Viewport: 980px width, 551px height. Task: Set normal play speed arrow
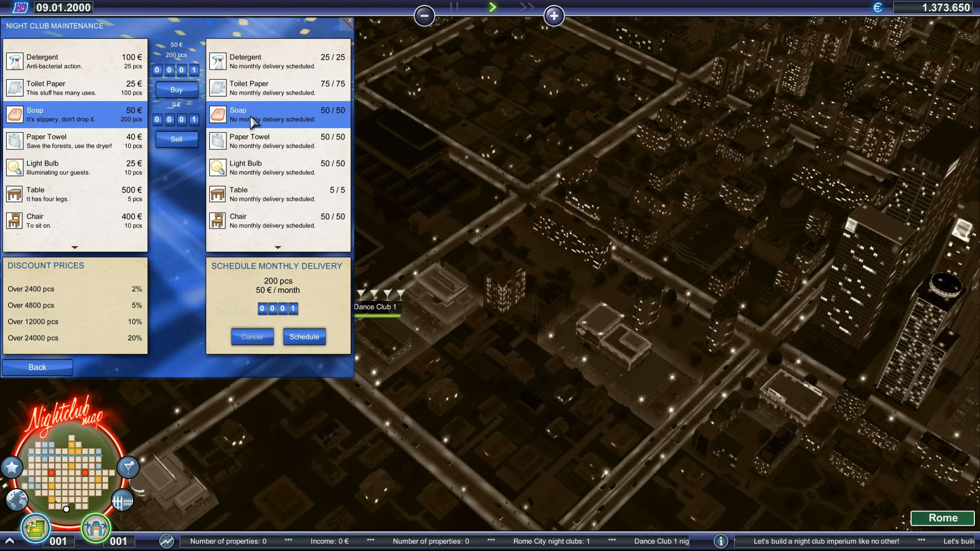tap(493, 7)
